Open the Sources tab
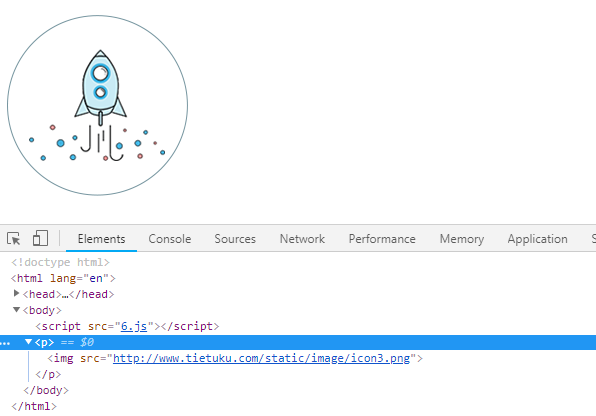This screenshot has height=416, width=596. pyautogui.click(x=235, y=239)
